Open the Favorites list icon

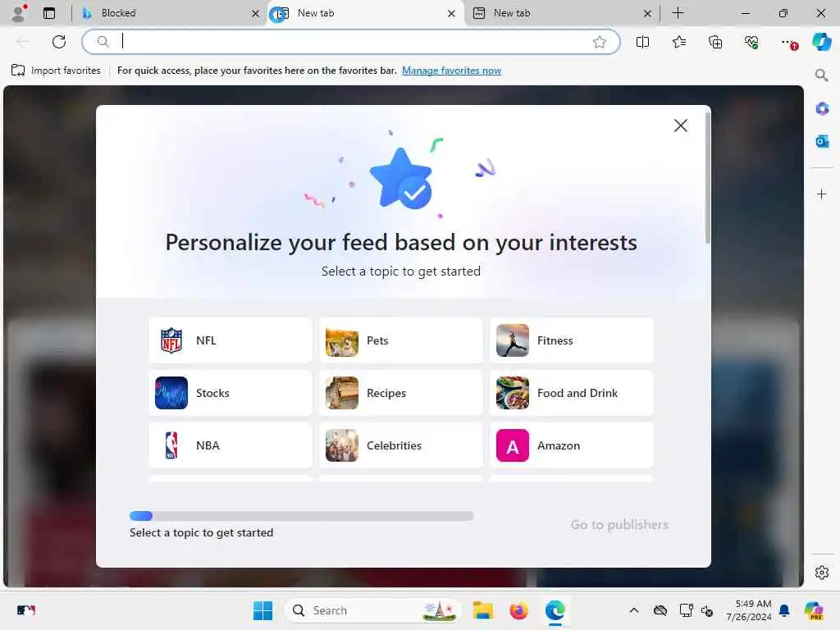click(678, 42)
